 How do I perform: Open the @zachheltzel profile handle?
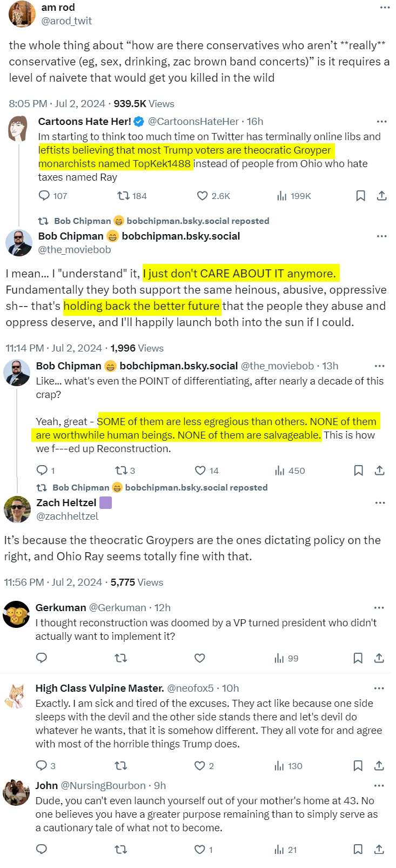point(67,516)
